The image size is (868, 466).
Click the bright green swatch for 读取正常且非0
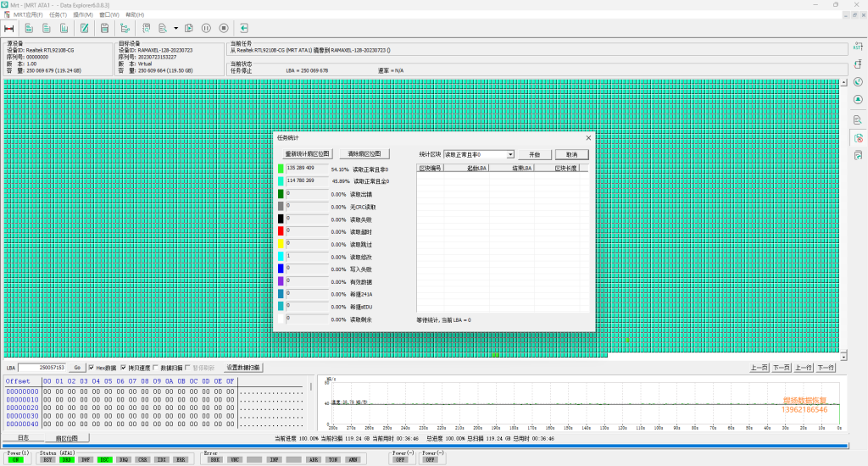click(281, 169)
